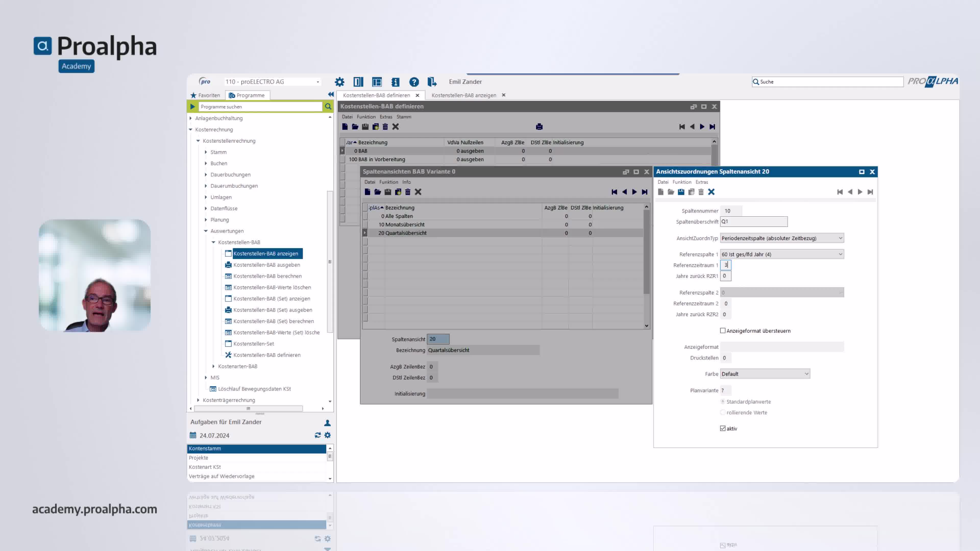Select the rollierende Werte radio option
This screenshot has width=980, height=551.
pyautogui.click(x=723, y=412)
